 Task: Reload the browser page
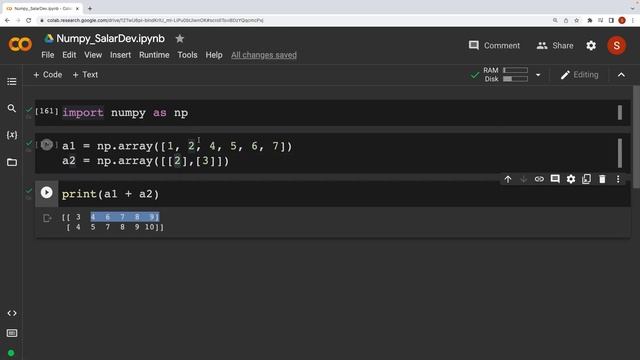(29, 20)
